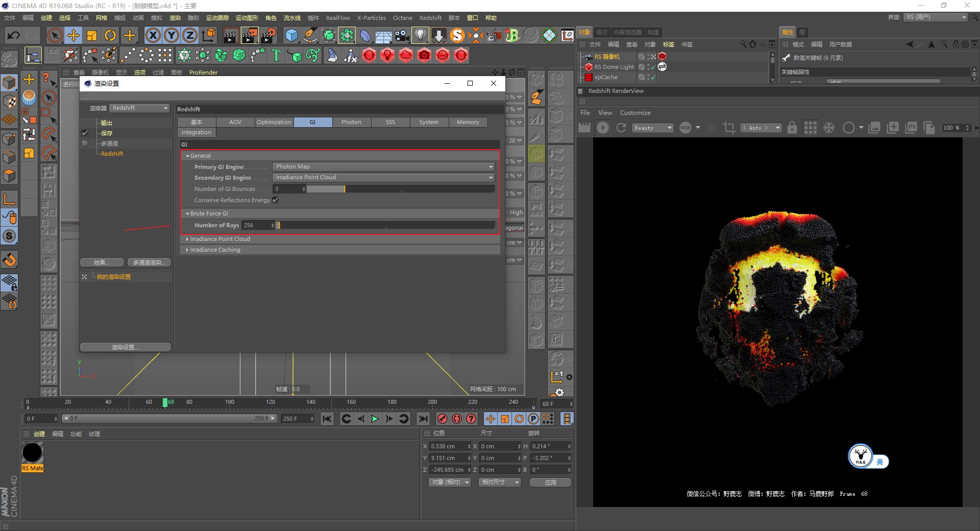
Task: Click the 效果... button
Action: 102,262
